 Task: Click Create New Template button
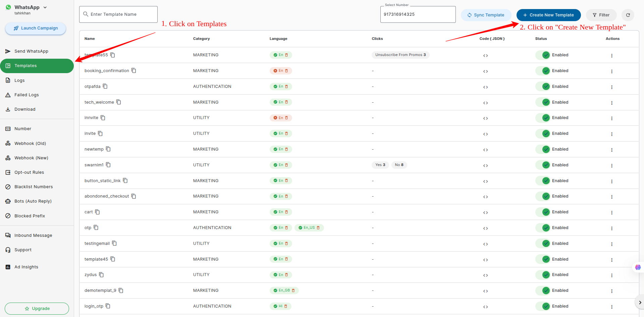point(548,15)
